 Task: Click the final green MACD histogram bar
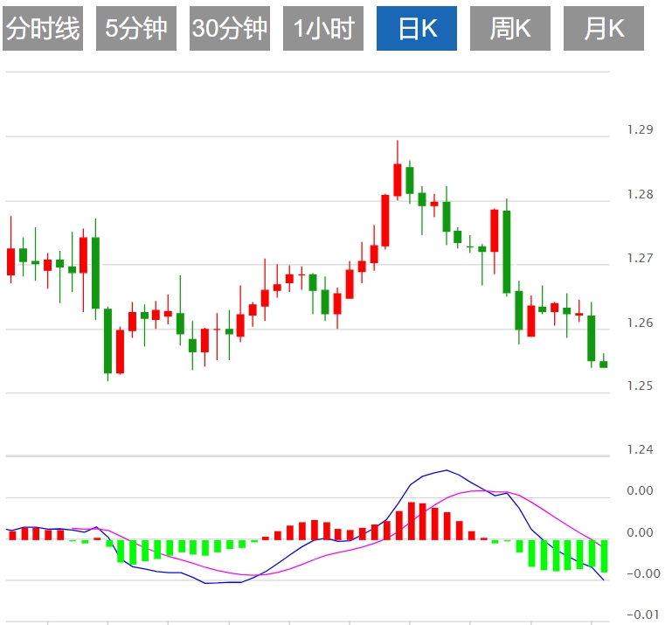(605, 556)
